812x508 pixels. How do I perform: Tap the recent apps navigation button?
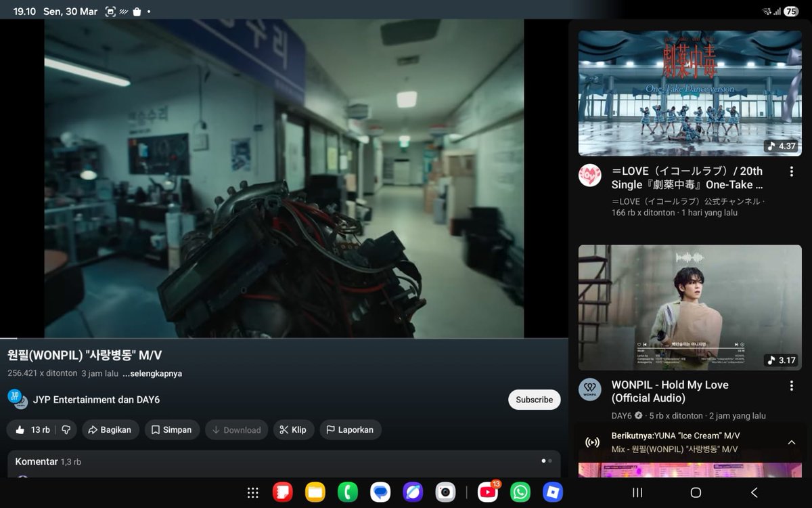(637, 492)
